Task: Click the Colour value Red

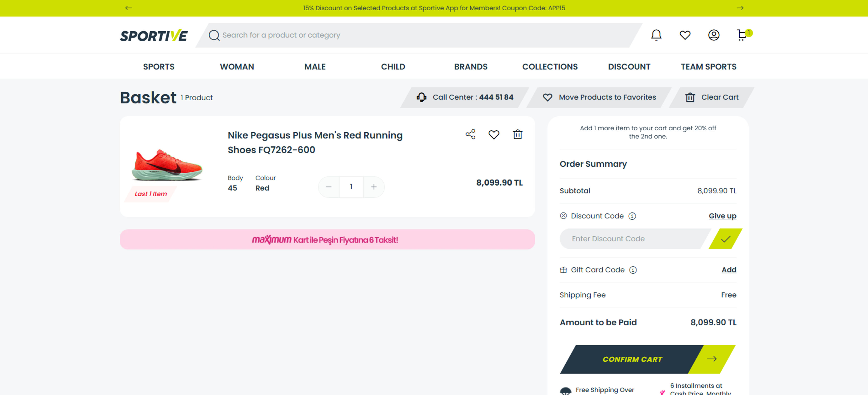Action: click(262, 188)
